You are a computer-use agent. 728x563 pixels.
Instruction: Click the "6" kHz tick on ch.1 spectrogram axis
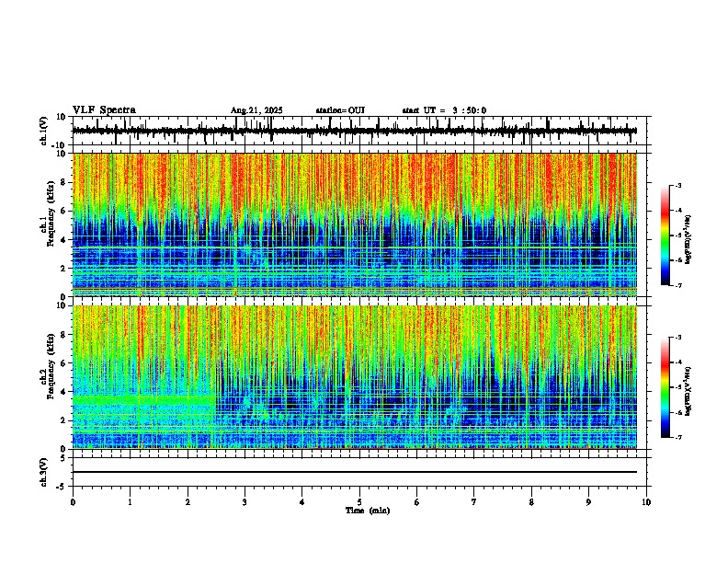coord(64,211)
